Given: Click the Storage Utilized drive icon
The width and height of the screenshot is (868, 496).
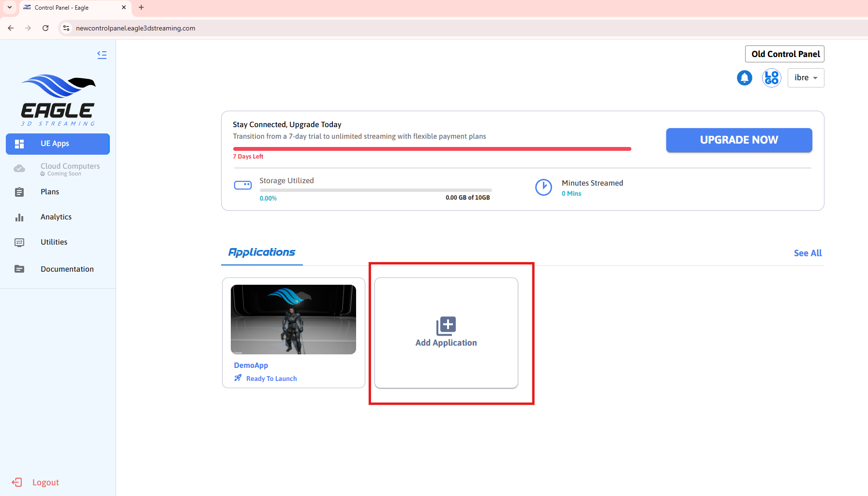Looking at the screenshot, I should point(243,185).
